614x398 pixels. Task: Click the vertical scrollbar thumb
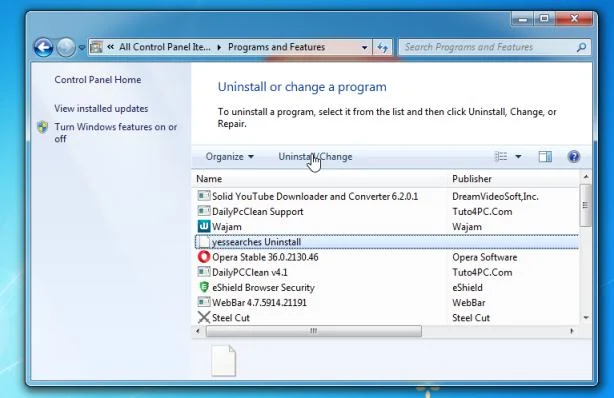586,205
